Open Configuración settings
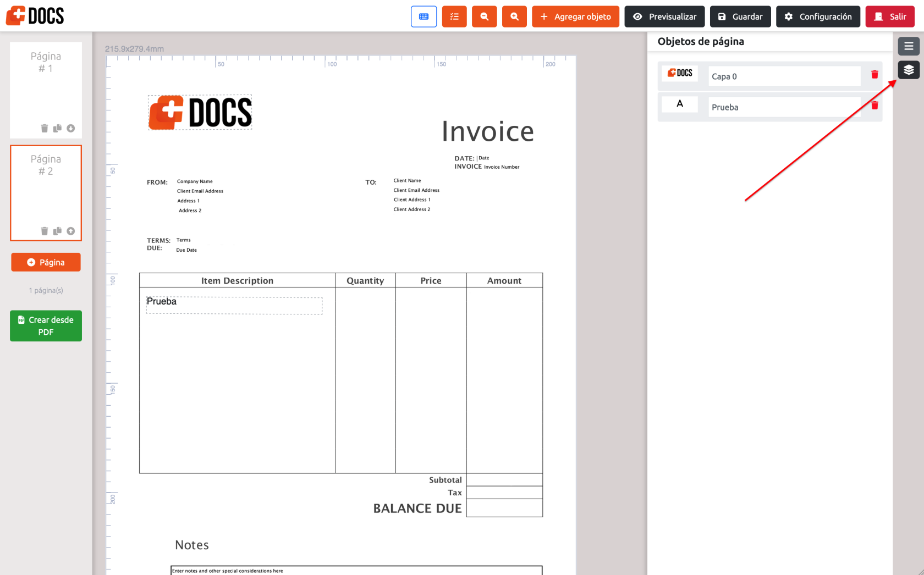 click(818, 16)
